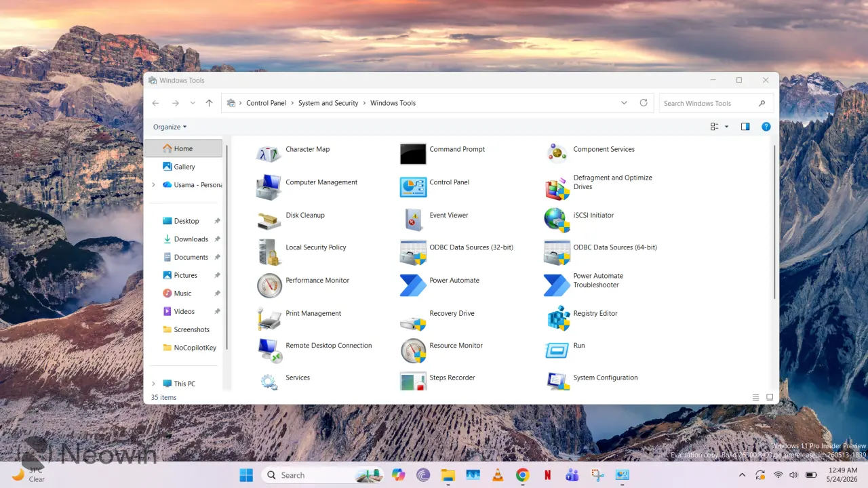Open the view options dropdown arrow
The image size is (868, 488).
coord(727,127)
